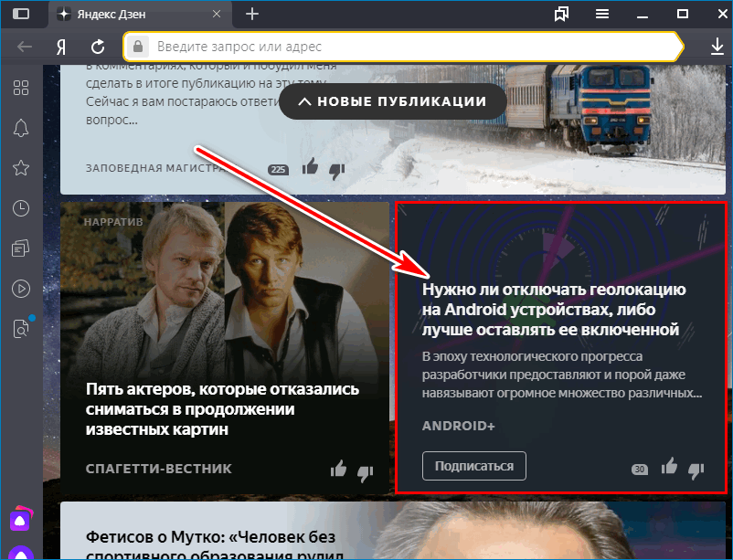This screenshot has height=560, width=733.
Task: Click НОВЫЕ ПУБЛИКАЦИИ to load new posts
Action: point(393,102)
